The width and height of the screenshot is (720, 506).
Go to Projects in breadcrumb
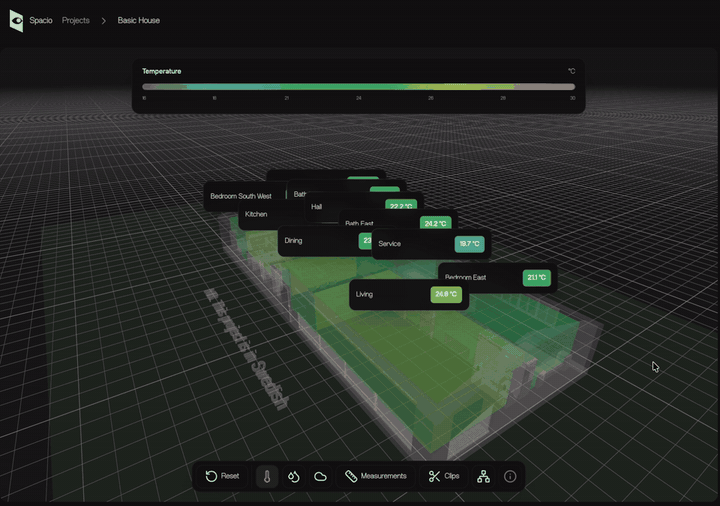76,21
